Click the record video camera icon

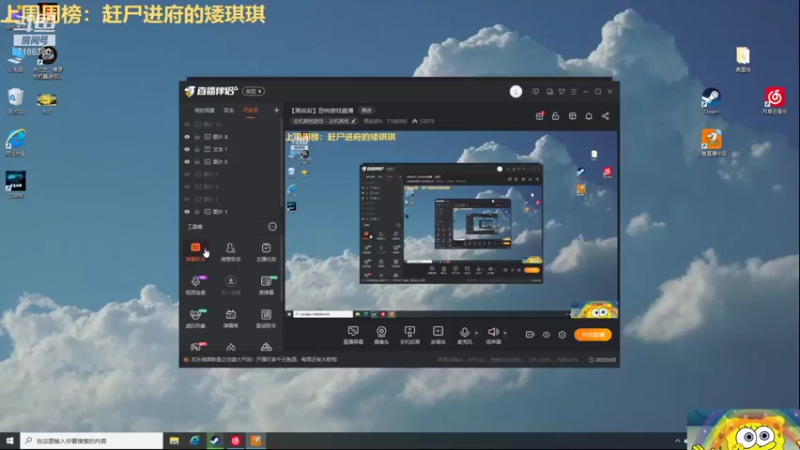(x=530, y=335)
